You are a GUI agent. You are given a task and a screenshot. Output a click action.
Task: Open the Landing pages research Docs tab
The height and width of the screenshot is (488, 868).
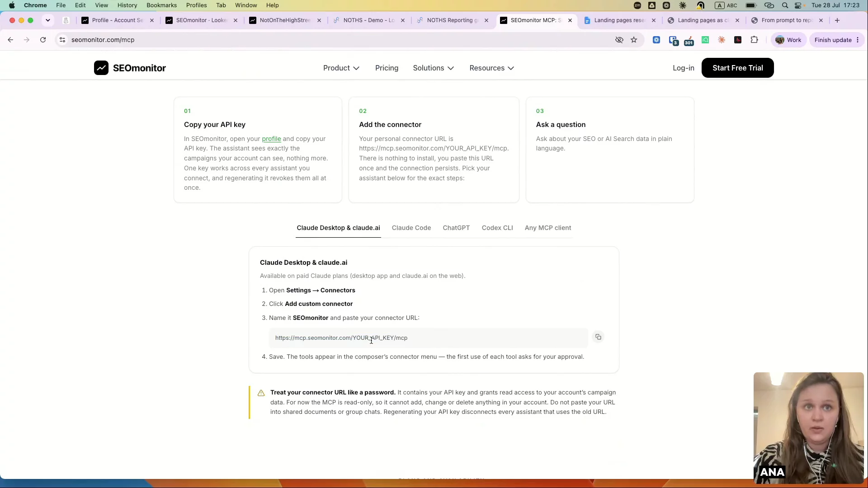[x=619, y=20]
